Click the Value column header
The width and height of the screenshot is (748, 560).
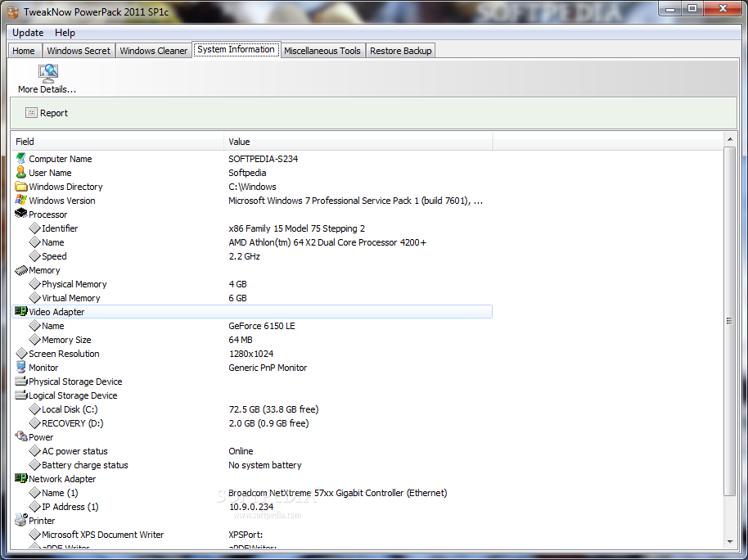click(x=358, y=142)
